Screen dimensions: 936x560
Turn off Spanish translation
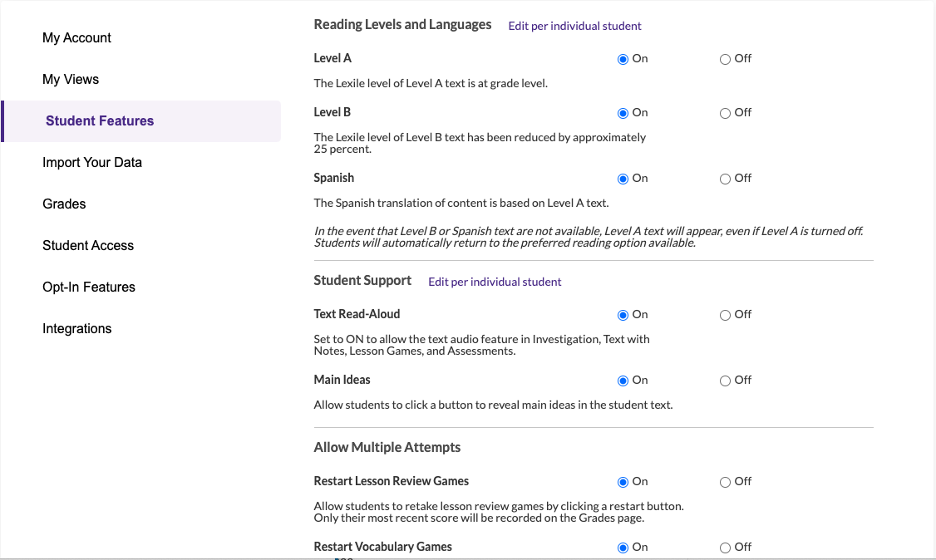pos(725,178)
